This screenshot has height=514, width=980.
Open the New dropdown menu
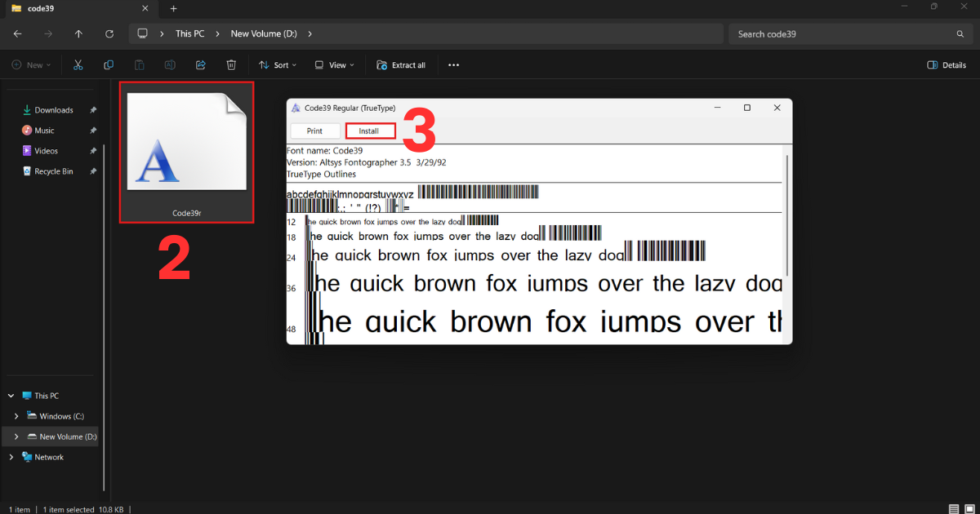31,65
